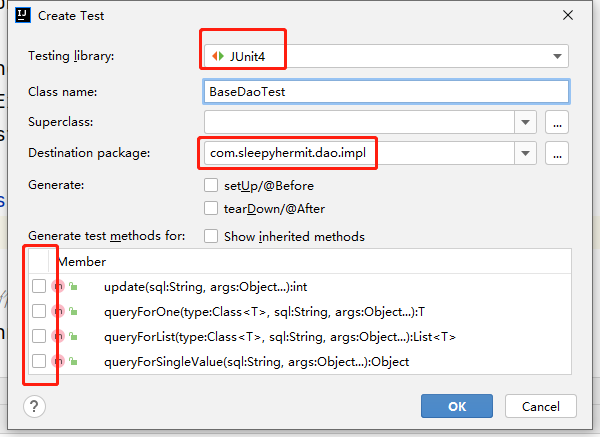Enable the tearDown/@After checkbox

click(x=211, y=208)
